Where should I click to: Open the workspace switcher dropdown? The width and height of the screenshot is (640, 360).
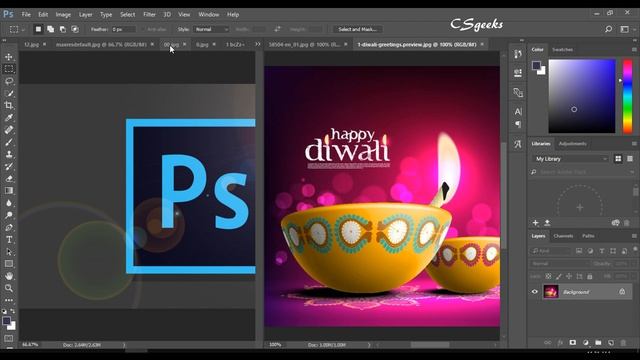pos(625,29)
